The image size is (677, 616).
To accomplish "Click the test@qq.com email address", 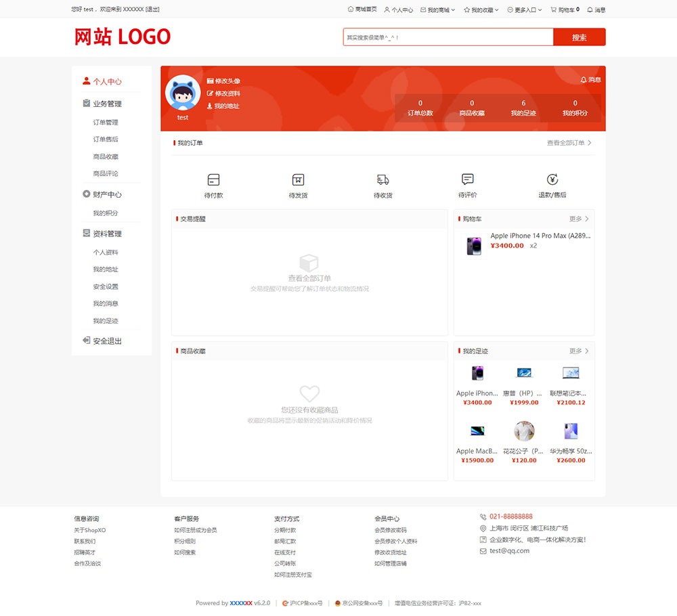I will point(509,551).
